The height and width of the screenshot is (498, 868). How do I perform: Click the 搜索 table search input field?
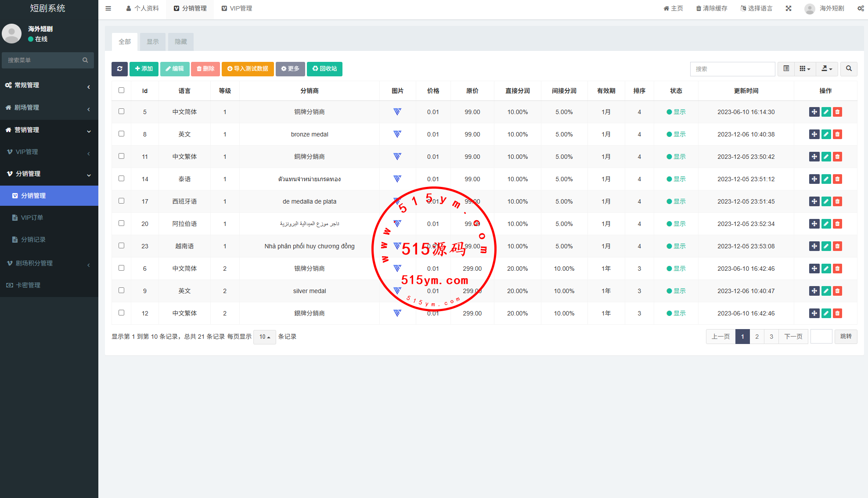click(x=732, y=69)
